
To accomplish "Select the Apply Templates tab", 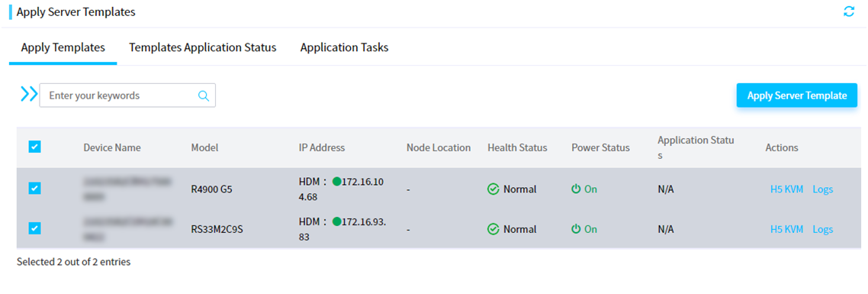I will point(63,47).
